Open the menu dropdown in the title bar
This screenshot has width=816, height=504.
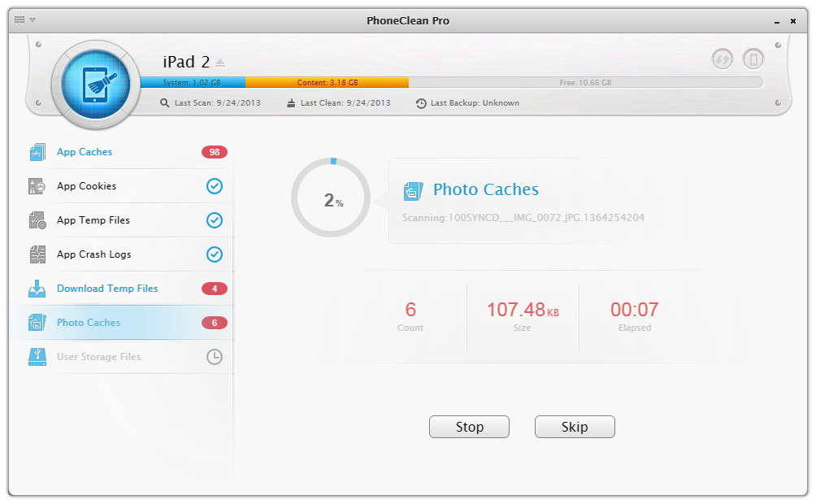25,20
